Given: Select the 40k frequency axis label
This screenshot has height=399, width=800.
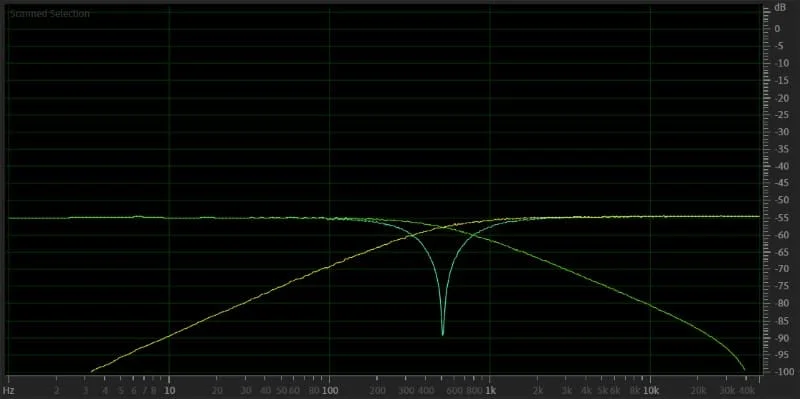Looking at the screenshot, I should (746, 391).
